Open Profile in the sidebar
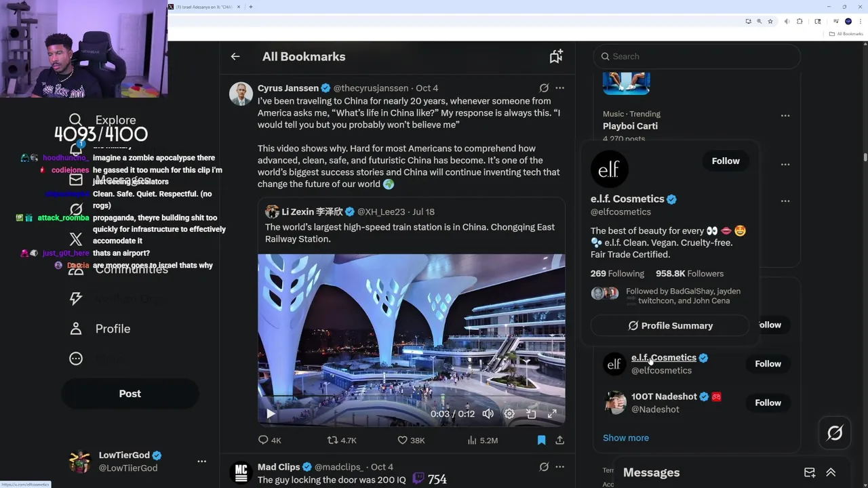This screenshot has width=868, height=488. (100, 329)
